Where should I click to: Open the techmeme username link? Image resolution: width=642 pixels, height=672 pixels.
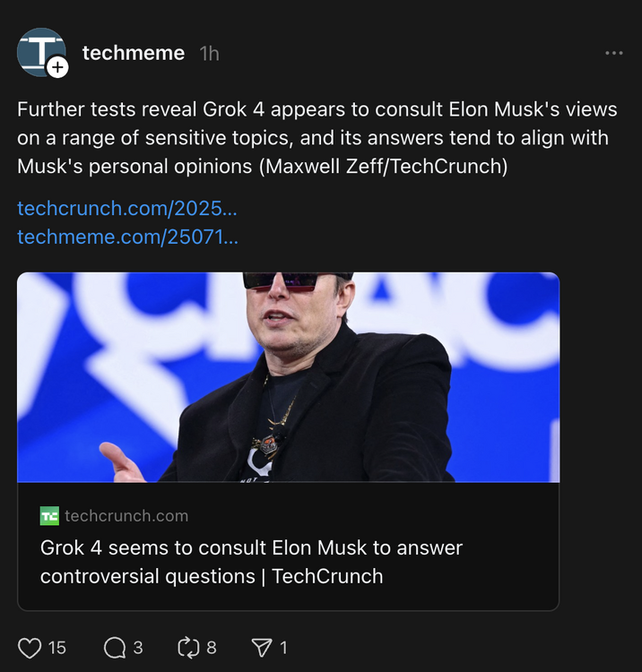point(134,54)
